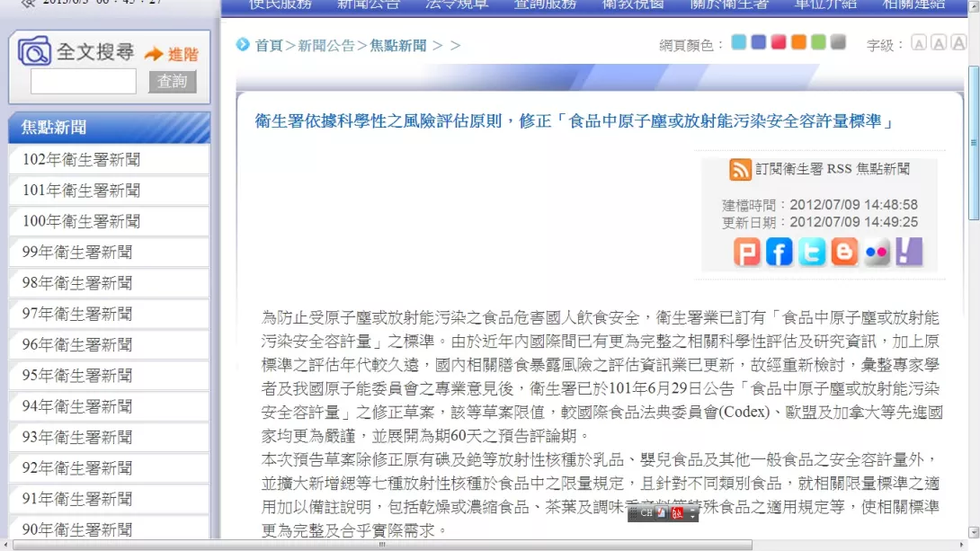Open 102年衛生署新聞 in sidebar
Image resolution: width=980 pixels, height=551 pixels.
click(110, 159)
